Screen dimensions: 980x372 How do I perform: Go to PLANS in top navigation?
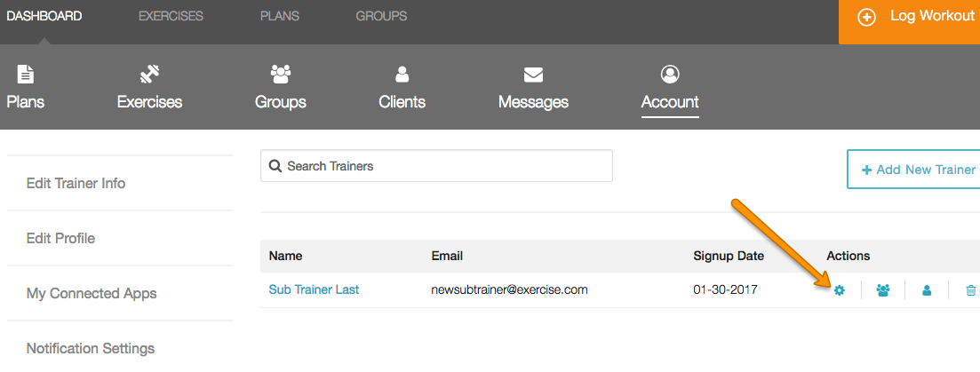(279, 16)
